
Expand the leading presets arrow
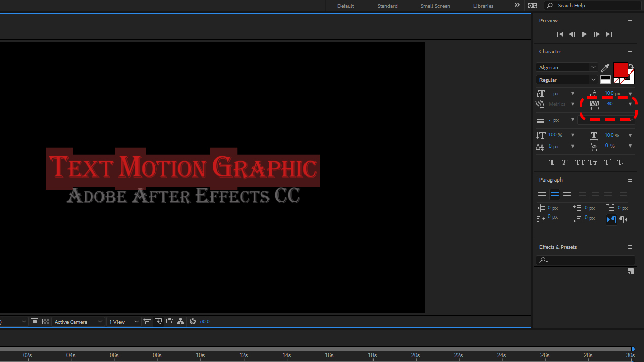coord(630,94)
